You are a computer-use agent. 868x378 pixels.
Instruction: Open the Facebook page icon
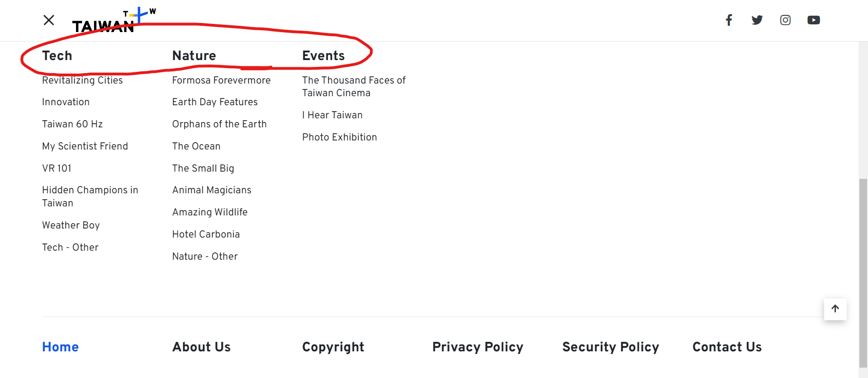click(x=729, y=20)
